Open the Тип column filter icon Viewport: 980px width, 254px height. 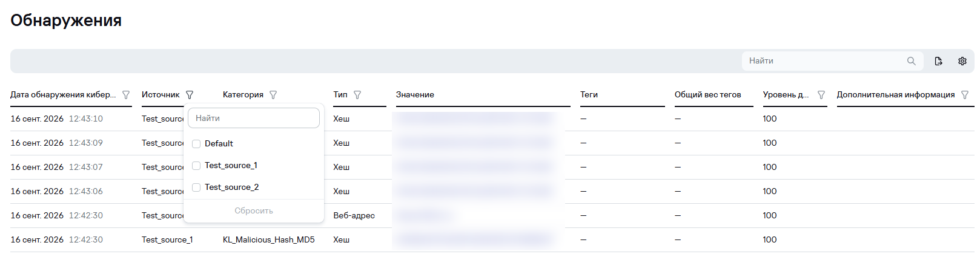click(x=357, y=95)
